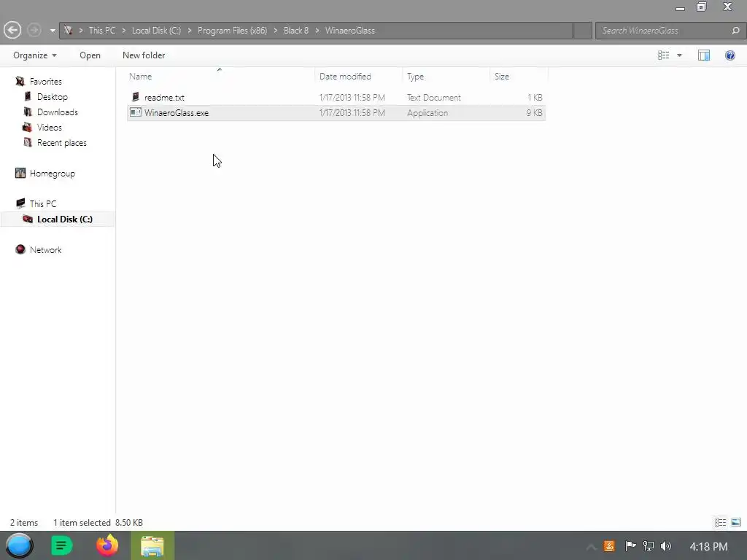The width and height of the screenshot is (747, 560).
Task: Open Videos in the sidebar
Action: [50, 127]
